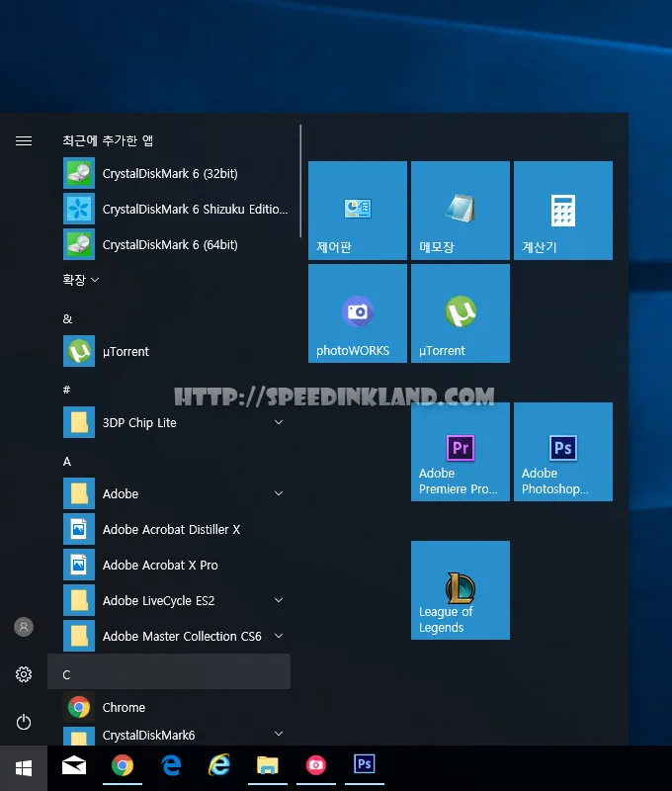This screenshot has height=791, width=672.
Task: Click the Windows Start button
Action: (24, 768)
